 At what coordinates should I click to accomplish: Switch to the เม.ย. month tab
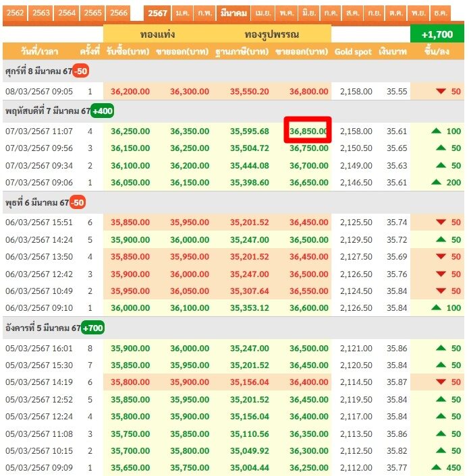click(x=263, y=13)
